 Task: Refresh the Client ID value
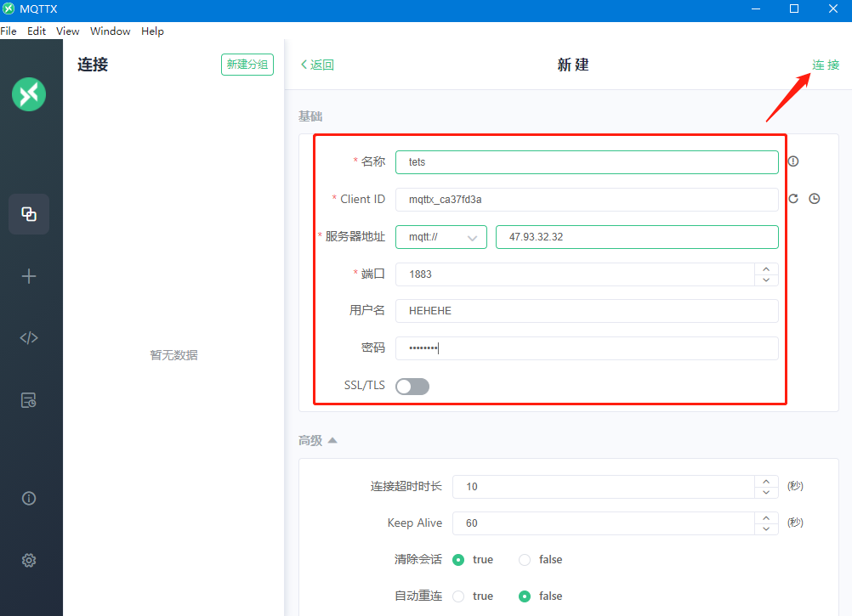coord(793,199)
